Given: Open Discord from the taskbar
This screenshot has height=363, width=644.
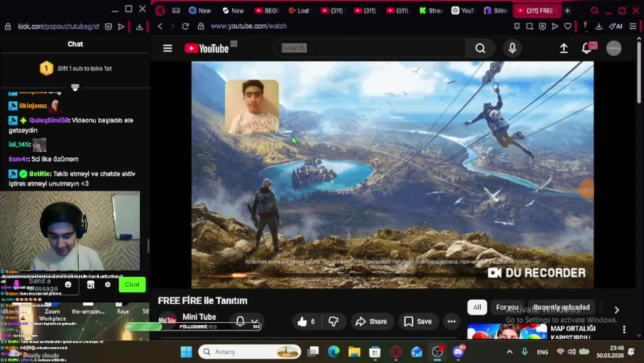Looking at the screenshot, I should click(x=458, y=351).
